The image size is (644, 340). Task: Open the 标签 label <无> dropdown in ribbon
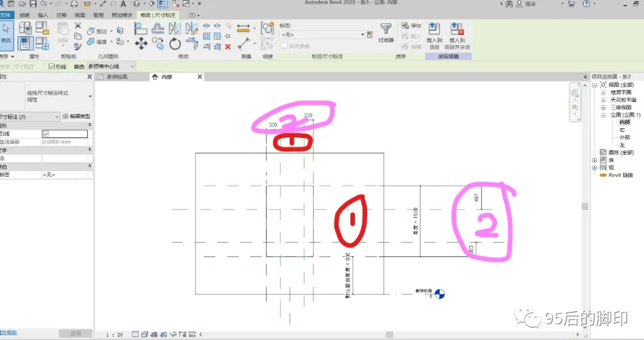pos(322,34)
